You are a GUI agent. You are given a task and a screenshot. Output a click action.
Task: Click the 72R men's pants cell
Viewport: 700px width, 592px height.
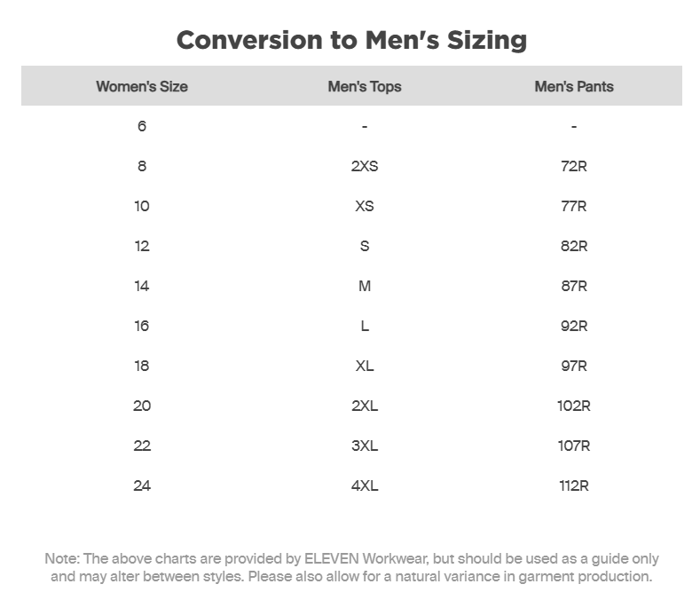click(x=574, y=166)
